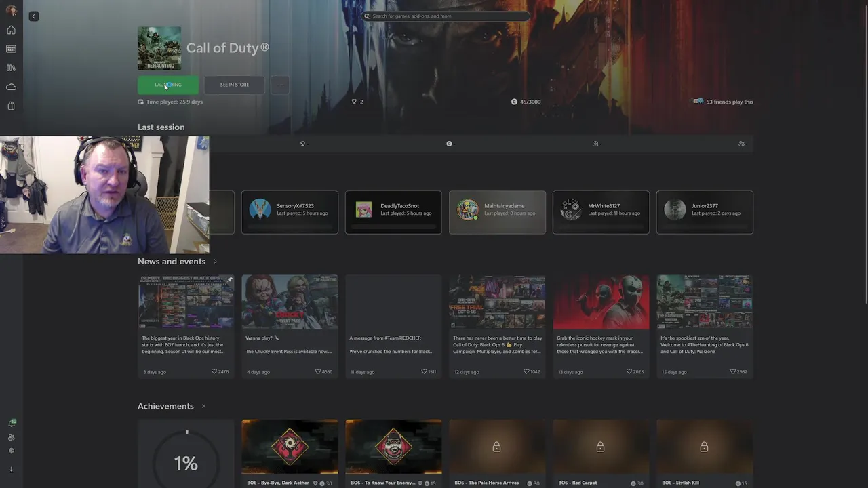The image size is (868, 488).
Task: Like the free trial post with 1042 hearts
Action: (526, 371)
